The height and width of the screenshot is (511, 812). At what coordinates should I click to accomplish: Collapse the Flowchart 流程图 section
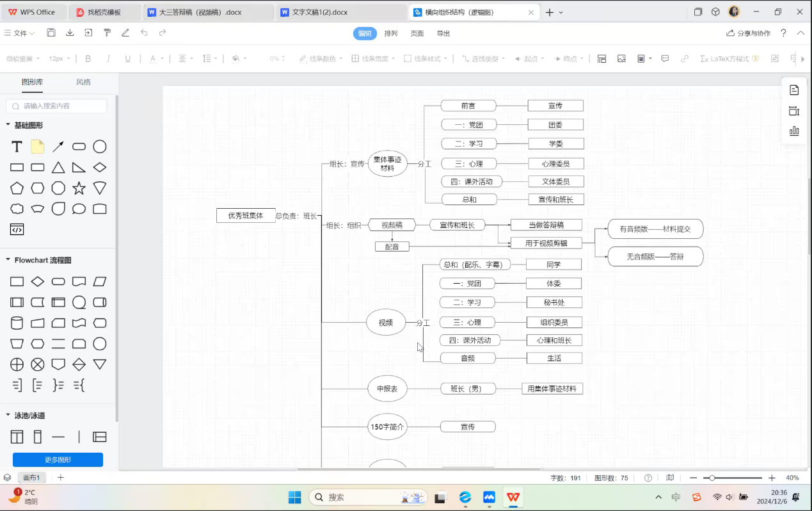click(8, 260)
